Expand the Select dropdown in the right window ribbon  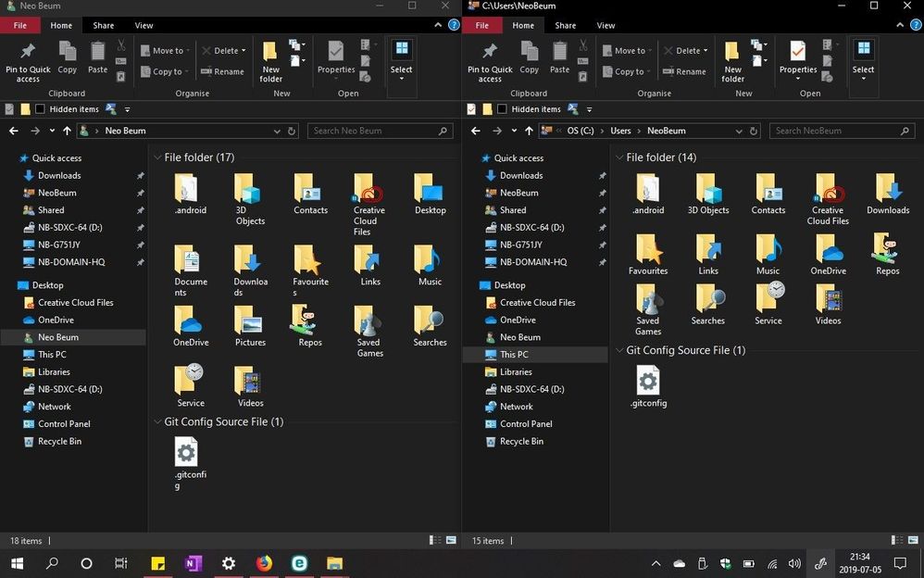tap(863, 78)
